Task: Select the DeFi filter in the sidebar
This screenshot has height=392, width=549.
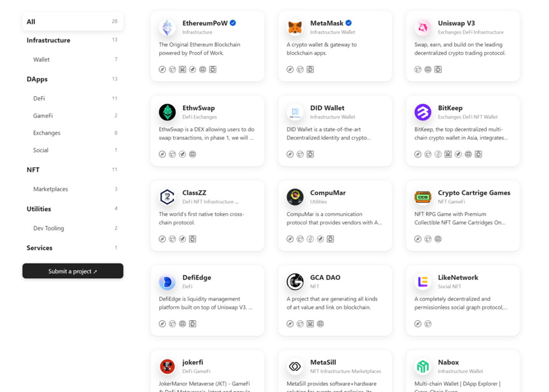Action: point(39,98)
